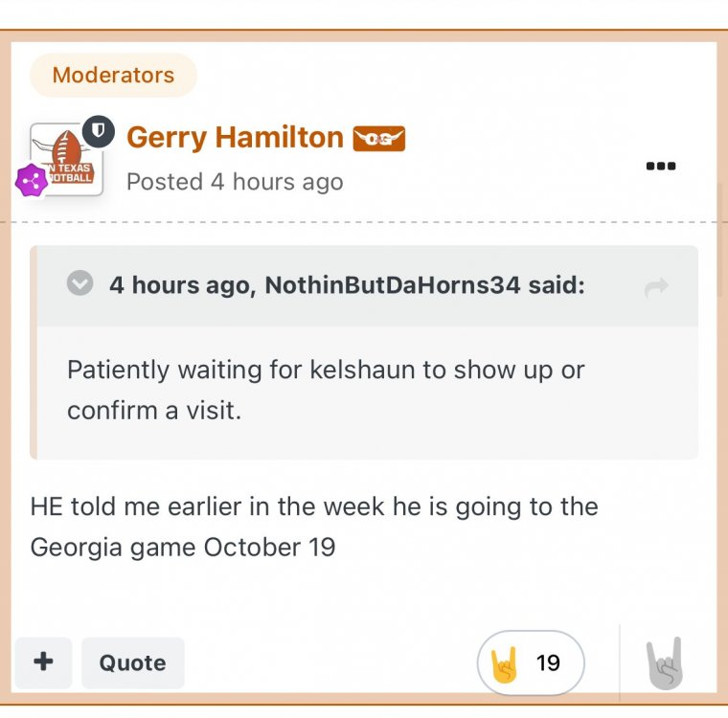
Task: Open Gerry Hamilton's profile link
Action: (235, 138)
